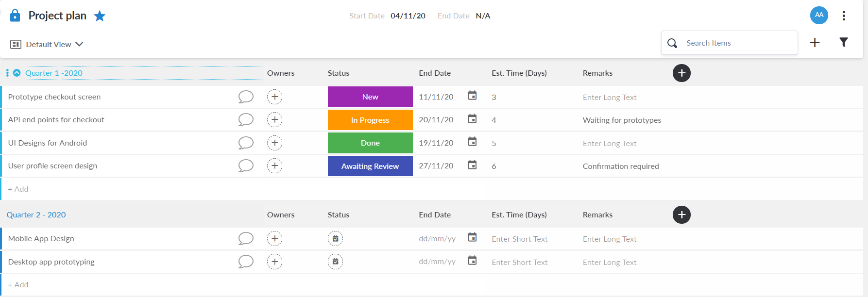Screen dimensions: 868x297
Task: Open comments for Desktop app prototyping
Action: pos(246,262)
